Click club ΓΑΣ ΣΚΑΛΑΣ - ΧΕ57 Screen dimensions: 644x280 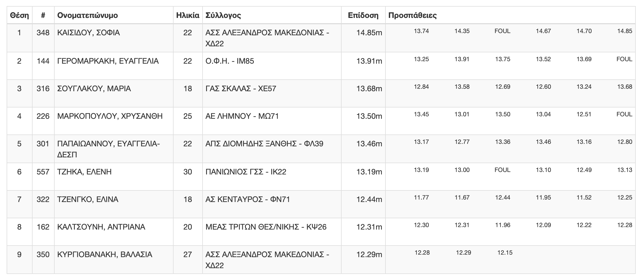241,88
